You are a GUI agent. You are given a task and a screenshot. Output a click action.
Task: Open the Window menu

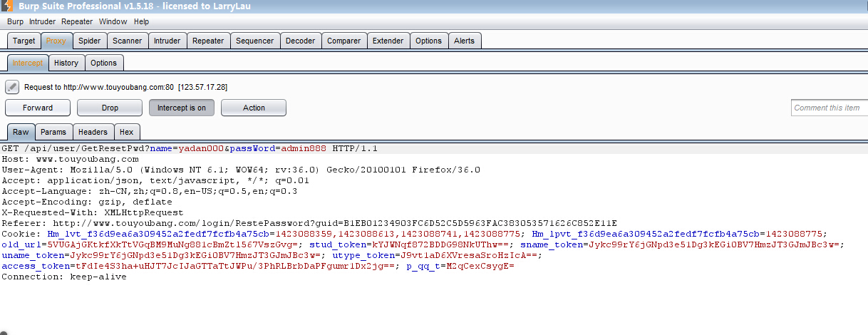pyautogui.click(x=113, y=22)
